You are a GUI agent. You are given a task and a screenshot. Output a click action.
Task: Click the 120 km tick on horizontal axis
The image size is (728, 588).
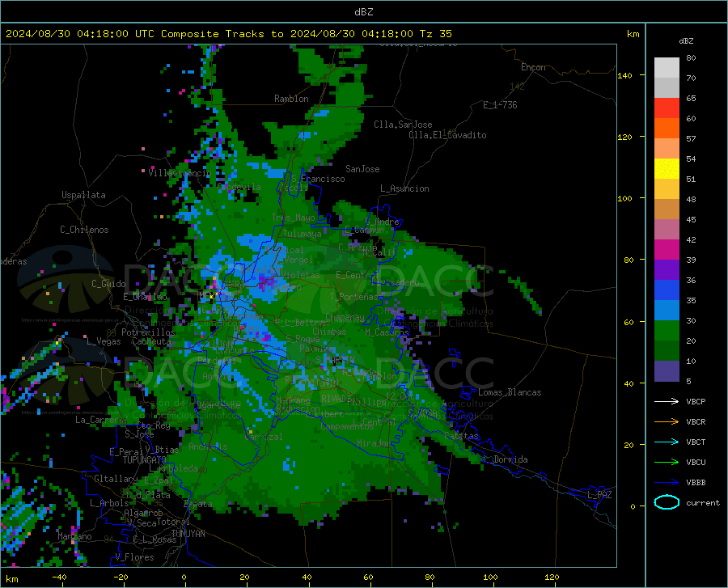(x=552, y=577)
